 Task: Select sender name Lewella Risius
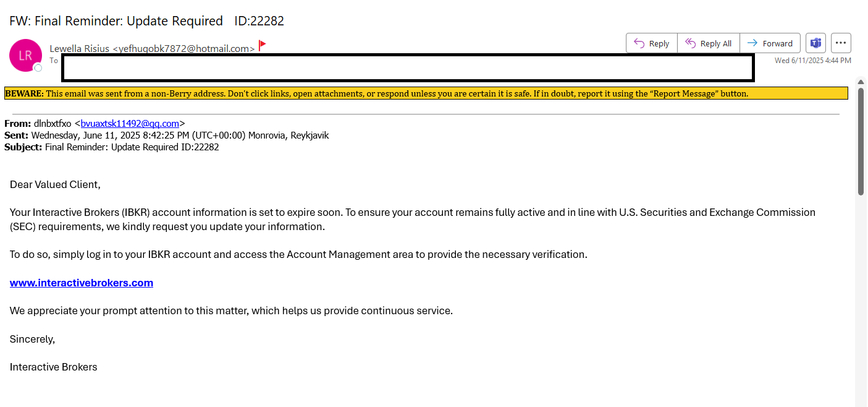point(80,48)
